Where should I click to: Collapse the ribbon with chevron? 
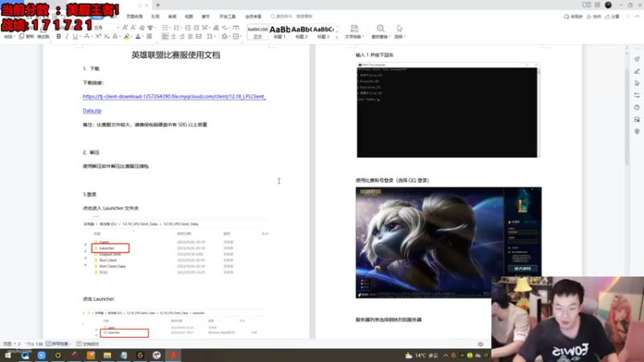pyautogui.click(x=637, y=17)
